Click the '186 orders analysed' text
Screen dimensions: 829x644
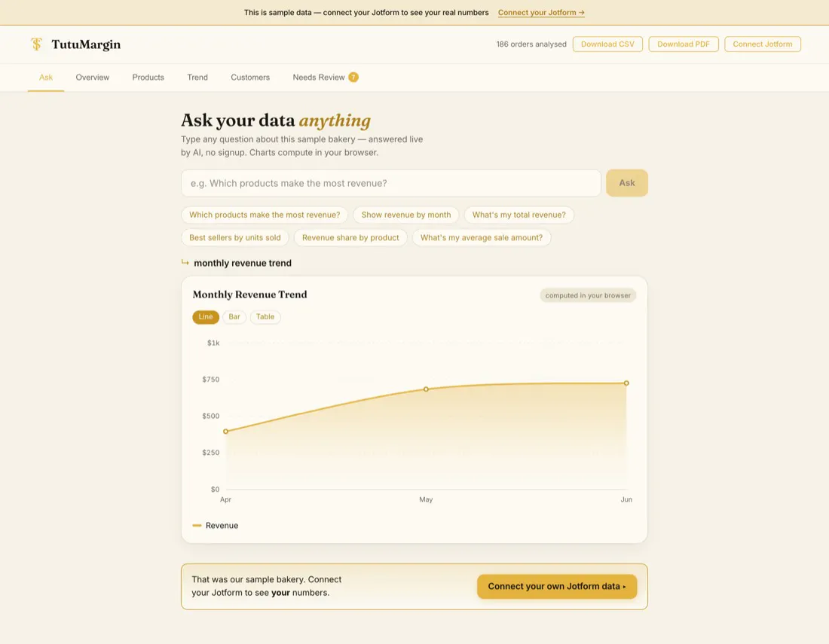tap(531, 44)
